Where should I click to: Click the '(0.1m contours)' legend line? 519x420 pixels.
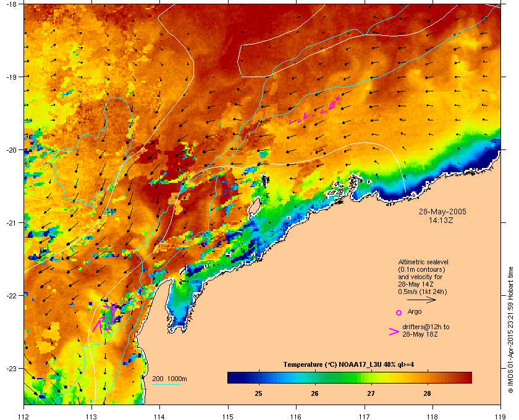[x=421, y=269]
